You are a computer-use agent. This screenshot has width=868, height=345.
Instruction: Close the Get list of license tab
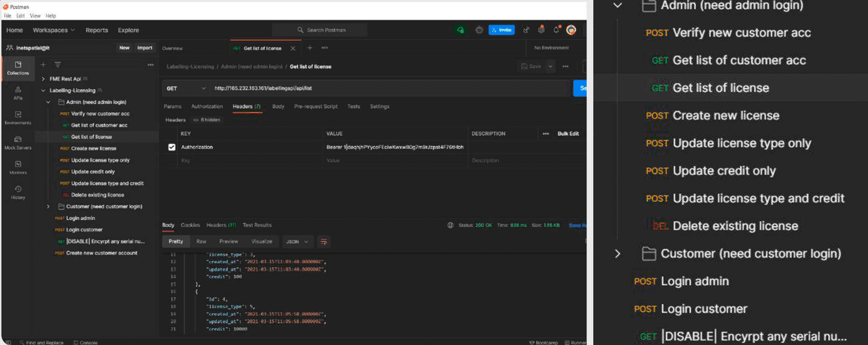pos(292,48)
